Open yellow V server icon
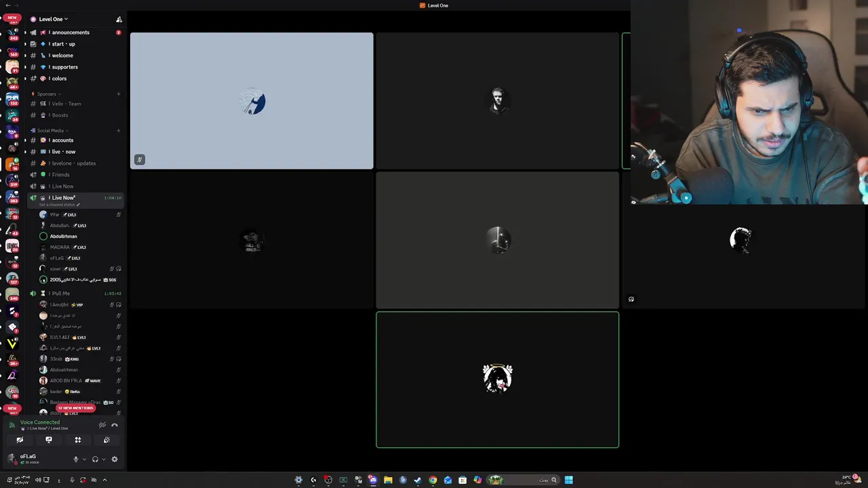Screen dimensions: 868x488 pyautogui.click(x=12, y=344)
